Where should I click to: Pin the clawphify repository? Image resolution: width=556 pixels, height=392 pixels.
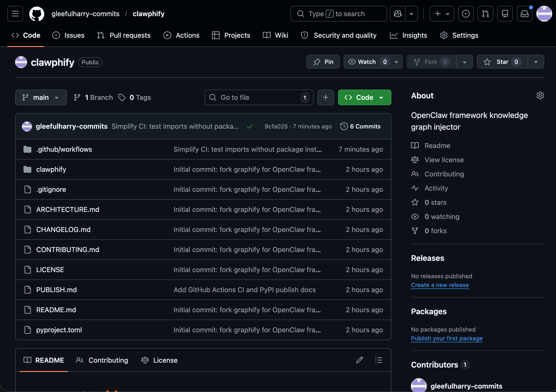click(x=323, y=62)
